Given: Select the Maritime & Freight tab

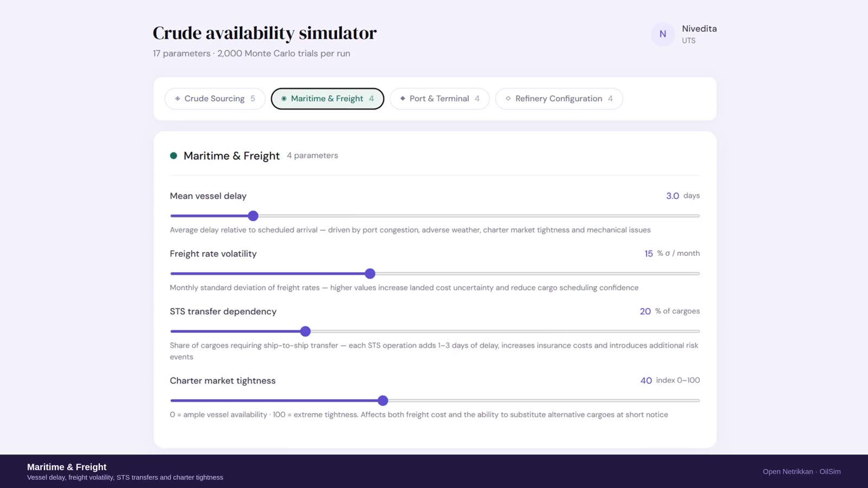Looking at the screenshot, I should click(328, 99).
